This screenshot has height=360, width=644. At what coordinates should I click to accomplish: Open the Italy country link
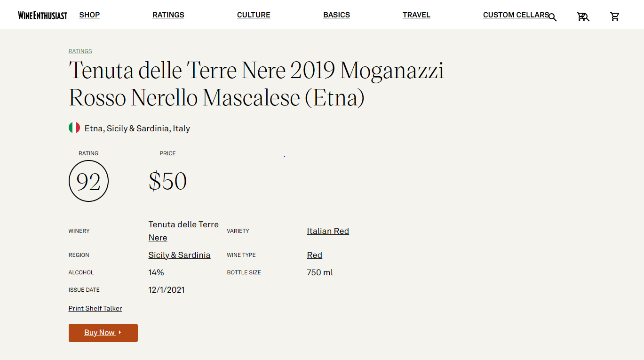point(181,128)
